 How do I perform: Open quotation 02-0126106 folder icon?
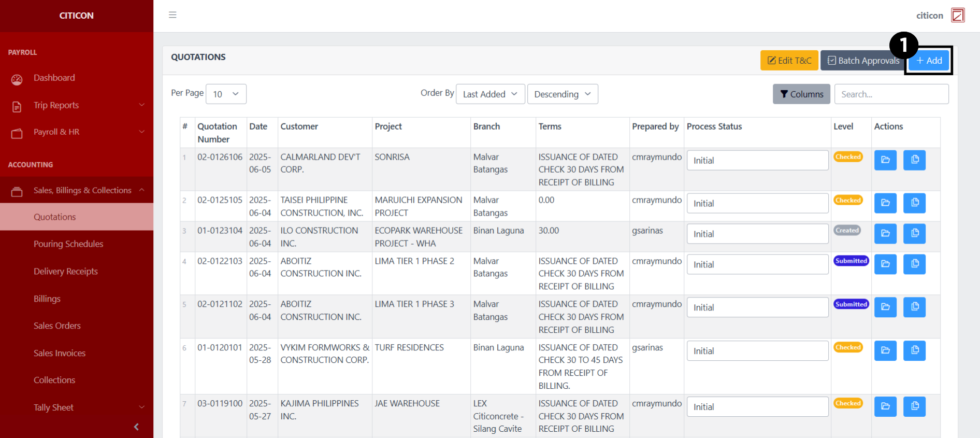click(885, 160)
